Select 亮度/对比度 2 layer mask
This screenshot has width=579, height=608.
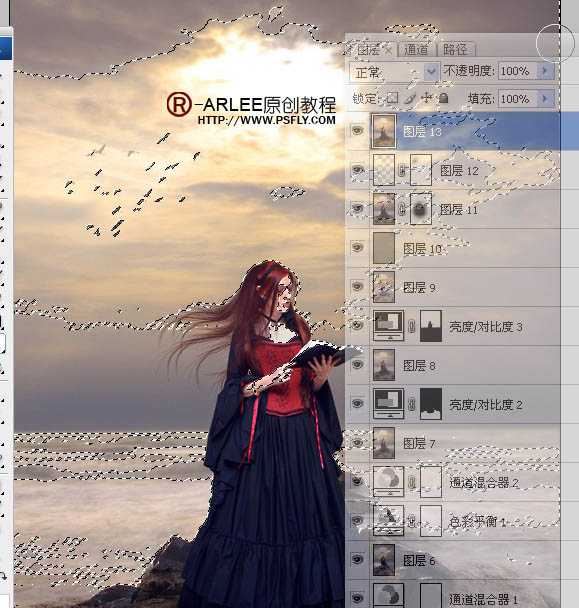(x=431, y=404)
